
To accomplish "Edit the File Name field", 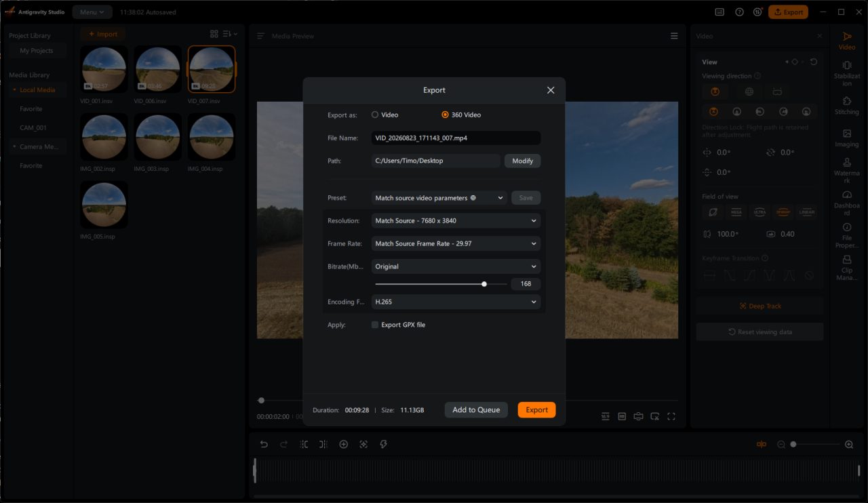I will (456, 138).
